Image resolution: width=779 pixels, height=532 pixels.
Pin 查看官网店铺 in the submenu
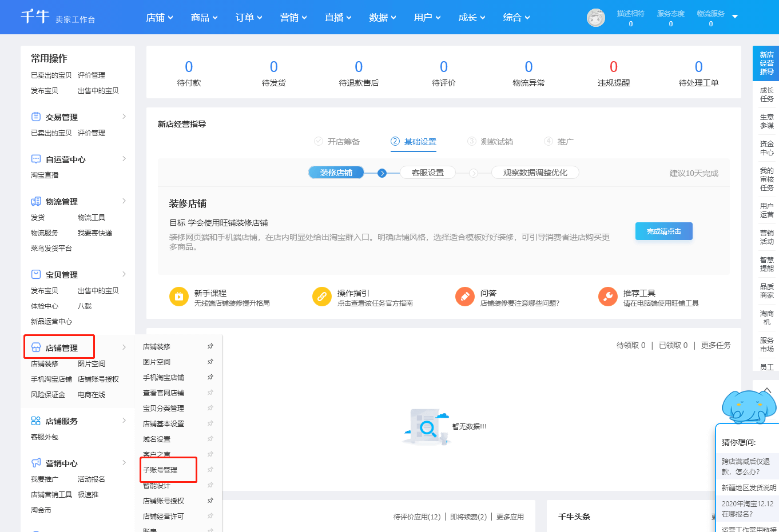(210, 393)
